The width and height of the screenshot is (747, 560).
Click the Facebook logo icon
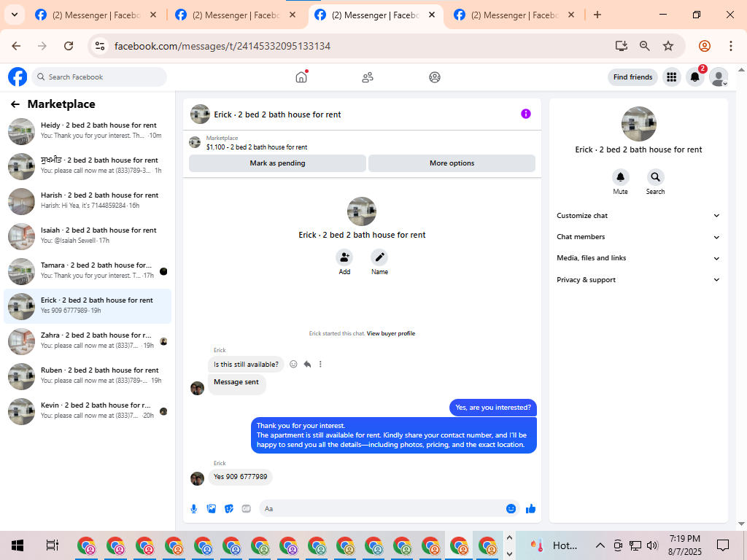(x=18, y=77)
